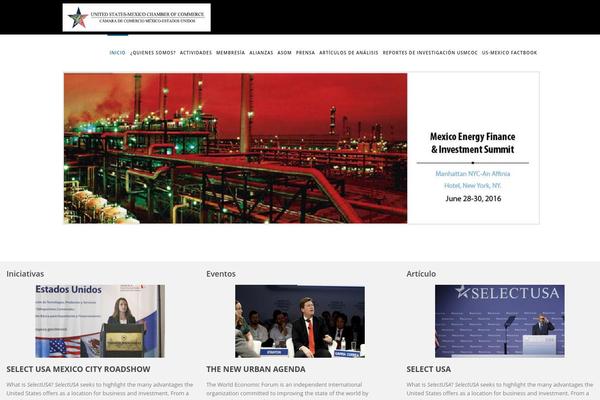Click the ASOM menu item
The image size is (600, 400).
(284, 53)
